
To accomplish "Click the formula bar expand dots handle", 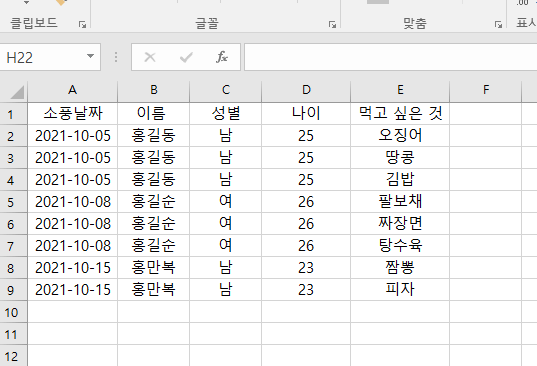I will click(116, 57).
